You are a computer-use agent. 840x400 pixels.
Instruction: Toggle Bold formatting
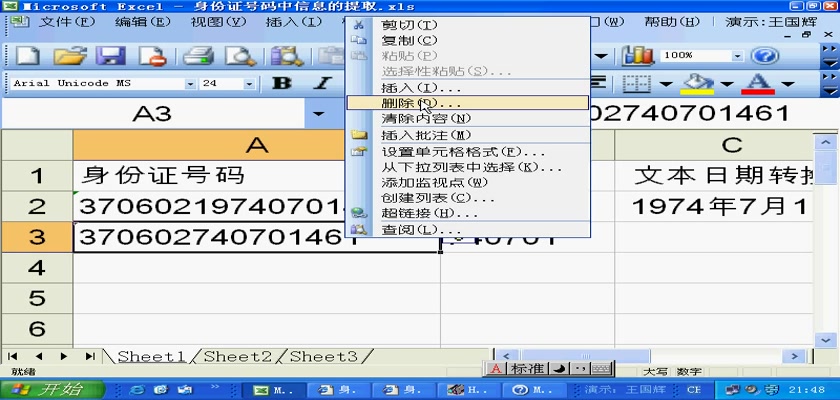(283, 84)
